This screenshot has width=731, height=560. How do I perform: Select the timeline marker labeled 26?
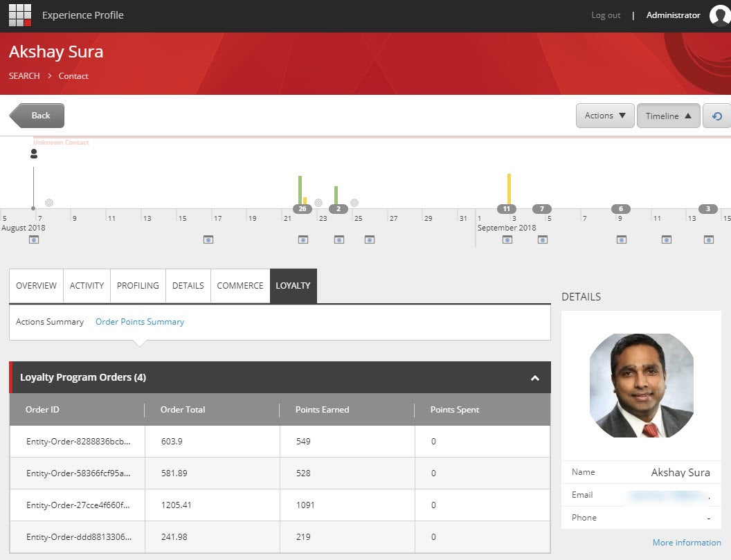302,209
